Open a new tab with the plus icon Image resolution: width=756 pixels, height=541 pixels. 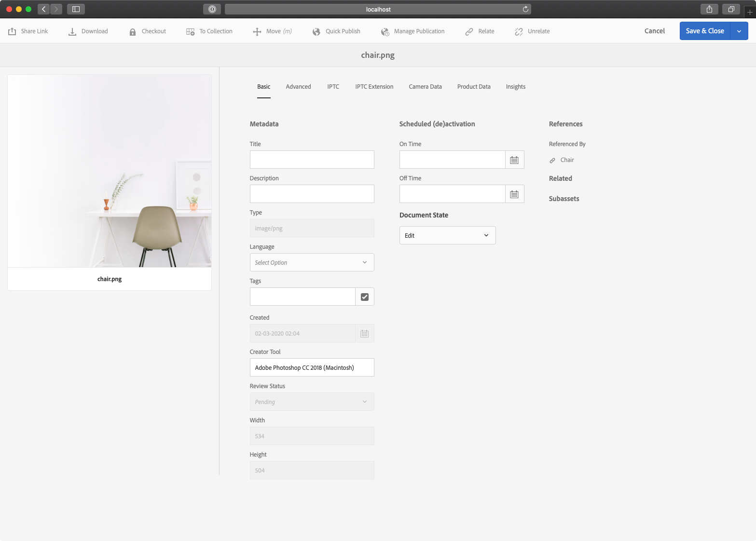[750, 12]
